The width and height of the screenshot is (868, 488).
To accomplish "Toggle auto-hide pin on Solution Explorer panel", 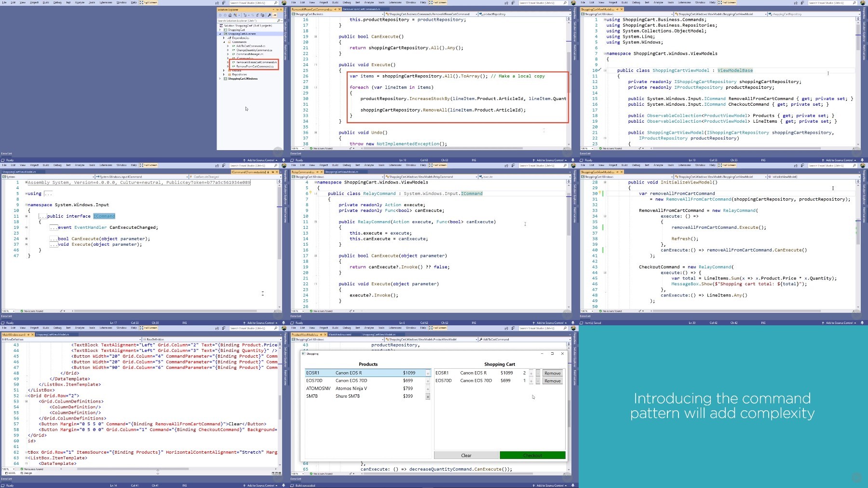I will [x=277, y=10].
